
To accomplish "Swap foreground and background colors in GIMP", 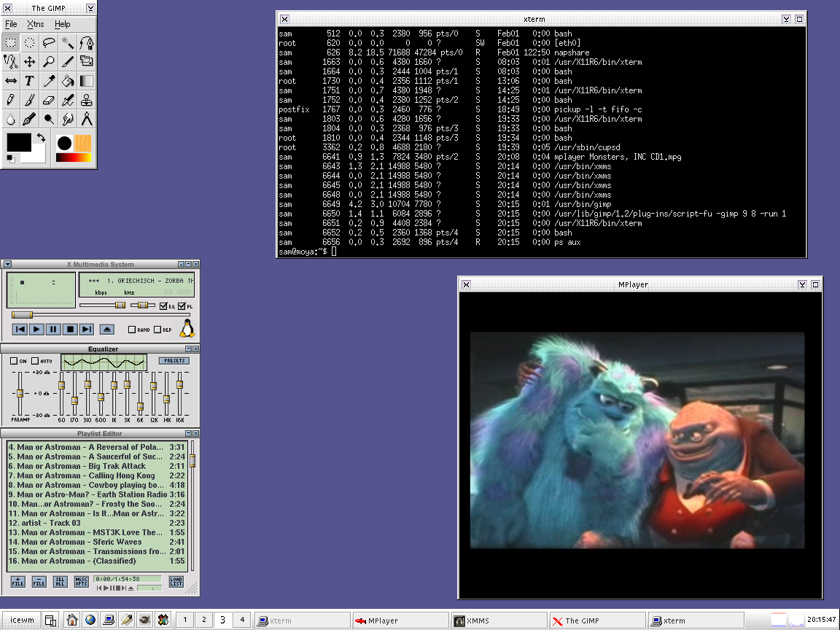I will 41,138.
